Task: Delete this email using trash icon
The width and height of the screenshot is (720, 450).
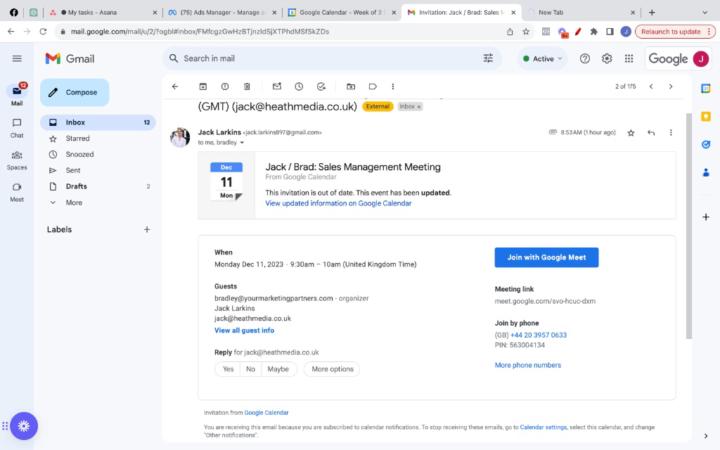Action: (247, 86)
